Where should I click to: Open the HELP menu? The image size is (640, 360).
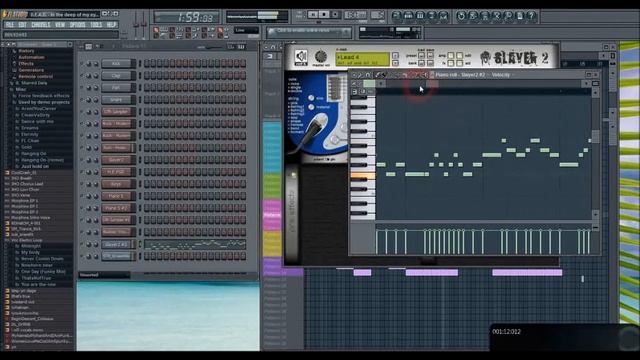111,24
